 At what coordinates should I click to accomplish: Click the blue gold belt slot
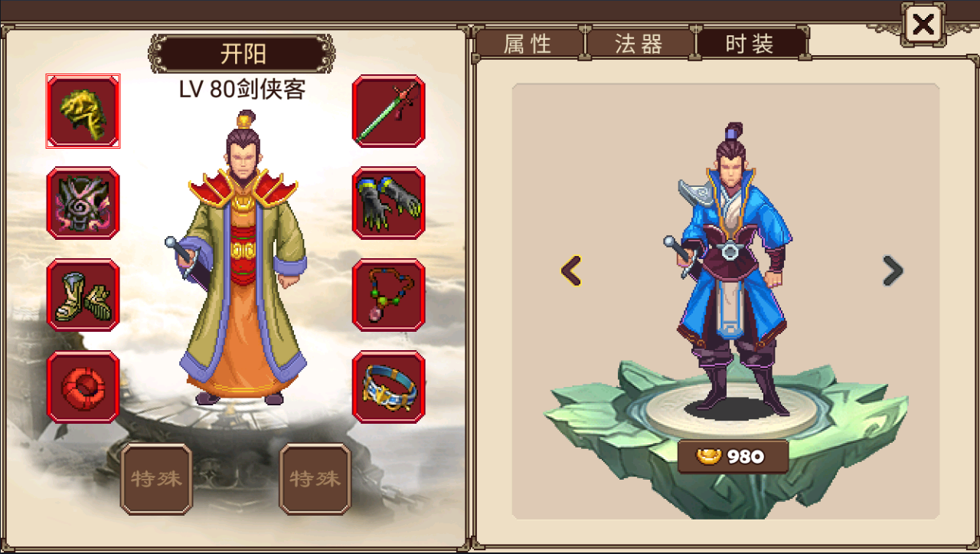click(388, 387)
